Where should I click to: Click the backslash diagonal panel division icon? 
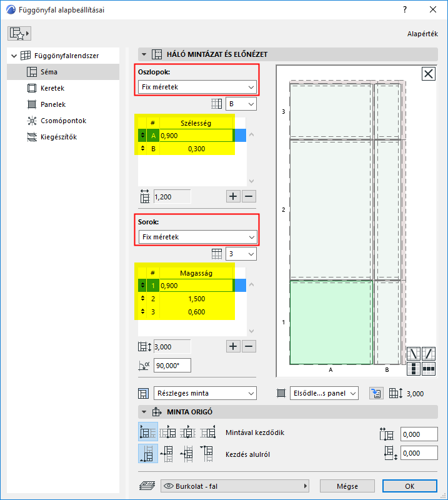(x=413, y=354)
